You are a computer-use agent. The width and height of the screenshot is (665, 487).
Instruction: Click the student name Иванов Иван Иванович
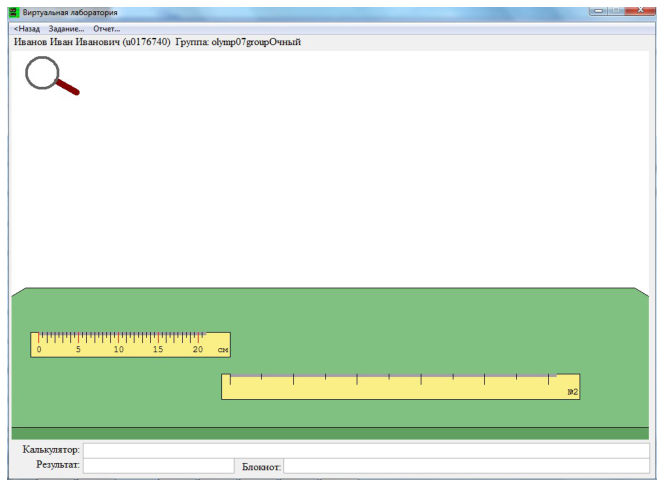pyautogui.click(x=67, y=42)
